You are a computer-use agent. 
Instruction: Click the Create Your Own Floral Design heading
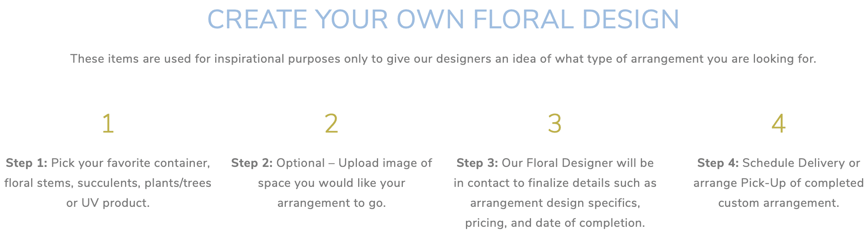[443, 19]
